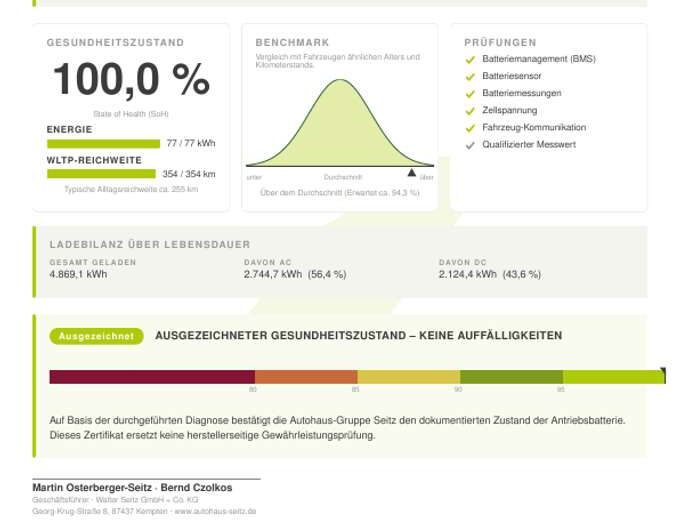Click the end marker on the health scale

pyautogui.click(x=663, y=373)
